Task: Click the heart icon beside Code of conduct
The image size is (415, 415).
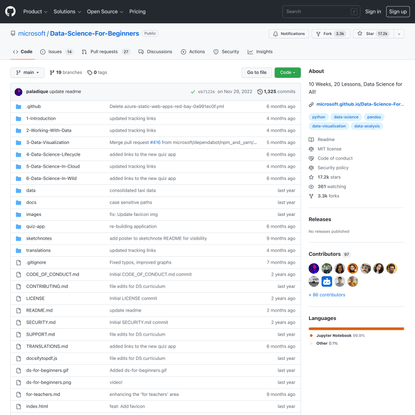Action: click(x=311, y=158)
